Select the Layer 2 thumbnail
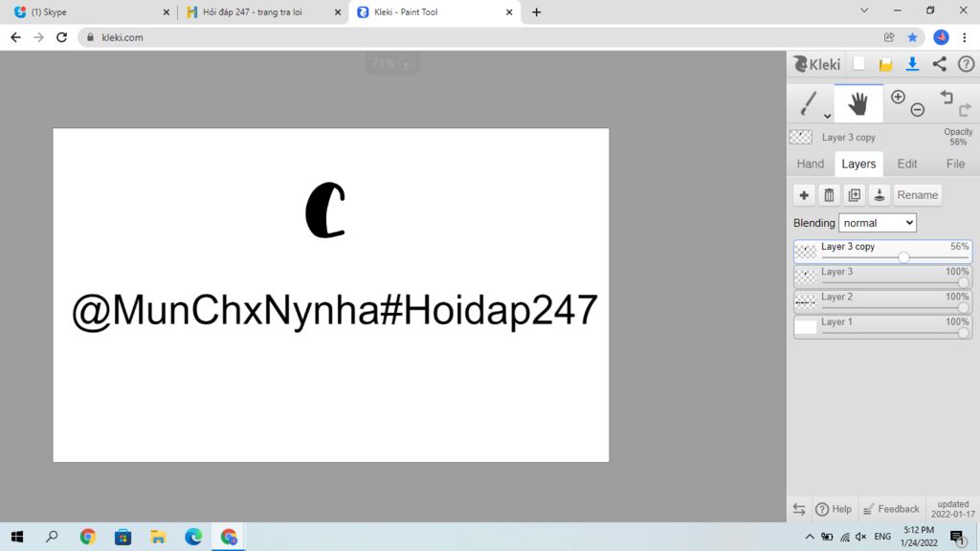The height and width of the screenshot is (551, 980). (x=806, y=301)
